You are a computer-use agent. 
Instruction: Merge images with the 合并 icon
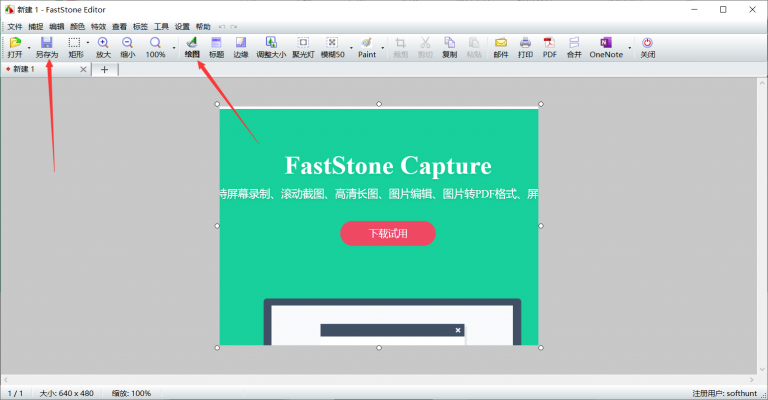click(574, 47)
